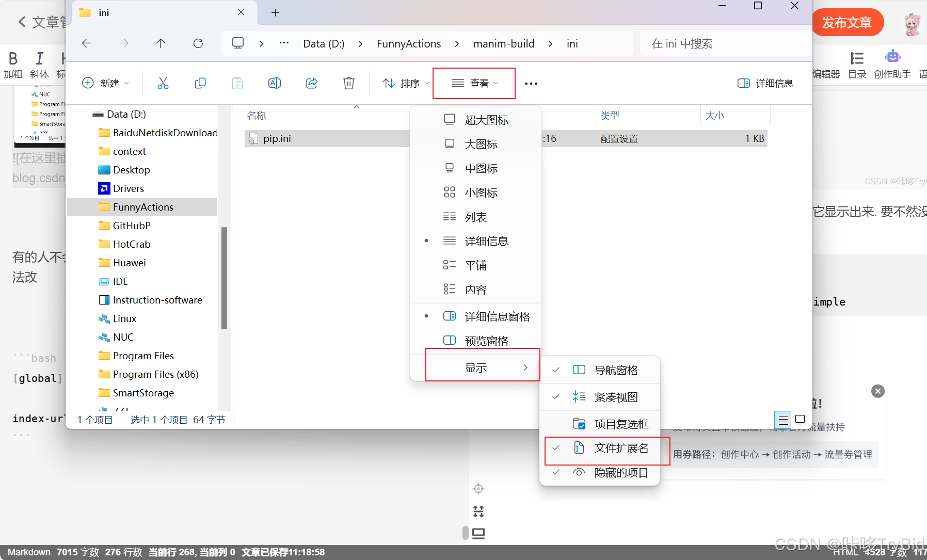
Task: Open the See more three-dots toolbar menu
Action: click(x=531, y=83)
